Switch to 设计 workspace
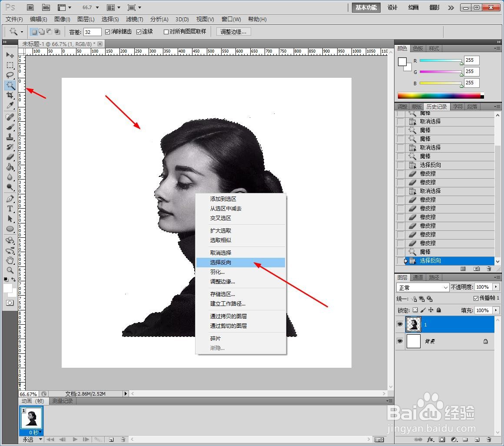The width and height of the screenshot is (504, 446). [x=392, y=7]
